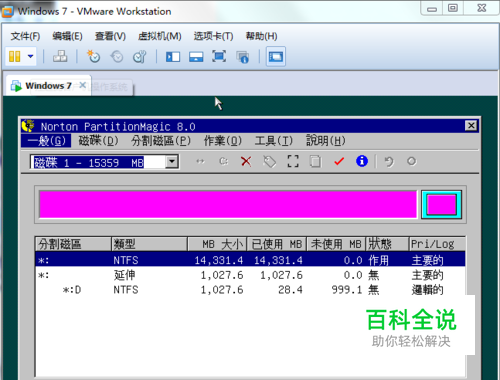Open the power options dropdown arrow
The width and height of the screenshot is (500, 380).
point(30,56)
